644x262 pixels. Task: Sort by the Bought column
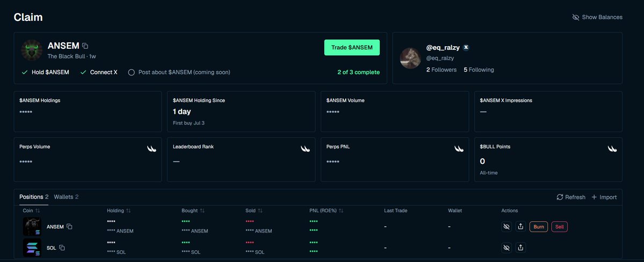coord(193,210)
